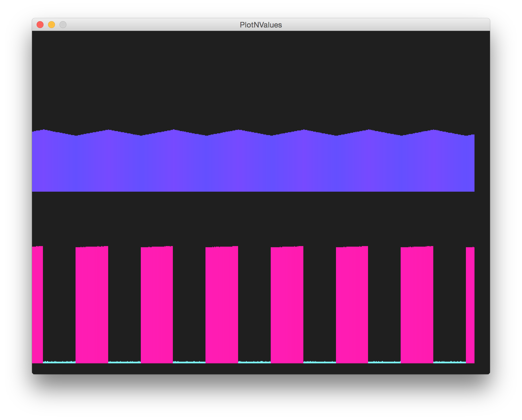Click the window title bar
Image resolution: width=522 pixels, height=420 pixels.
tap(172, 25)
